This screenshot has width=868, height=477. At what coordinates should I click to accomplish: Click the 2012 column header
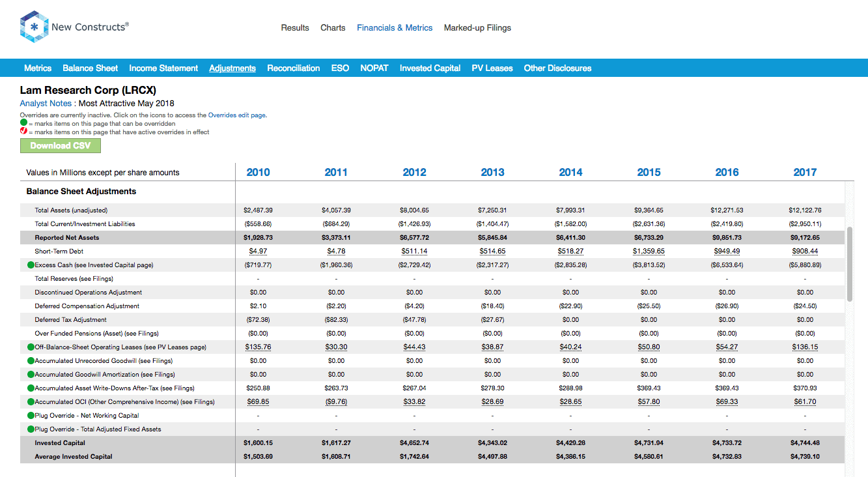click(x=414, y=172)
